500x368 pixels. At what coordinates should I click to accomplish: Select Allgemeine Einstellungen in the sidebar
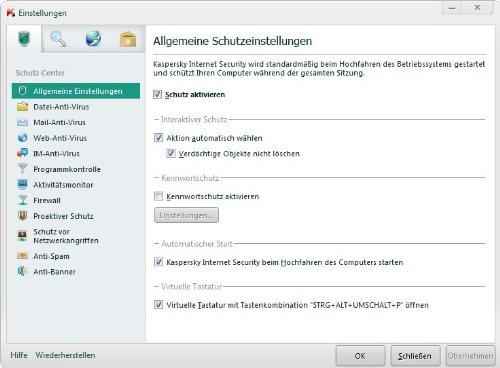[76, 91]
